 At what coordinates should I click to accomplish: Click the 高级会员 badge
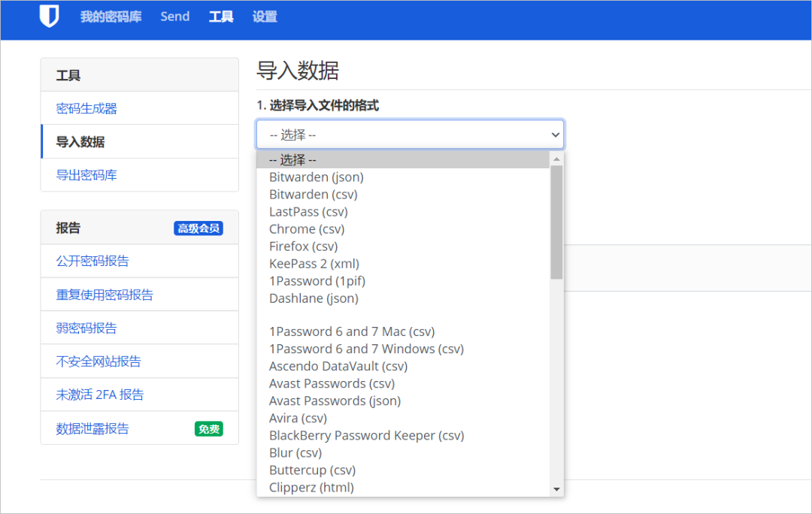(198, 228)
